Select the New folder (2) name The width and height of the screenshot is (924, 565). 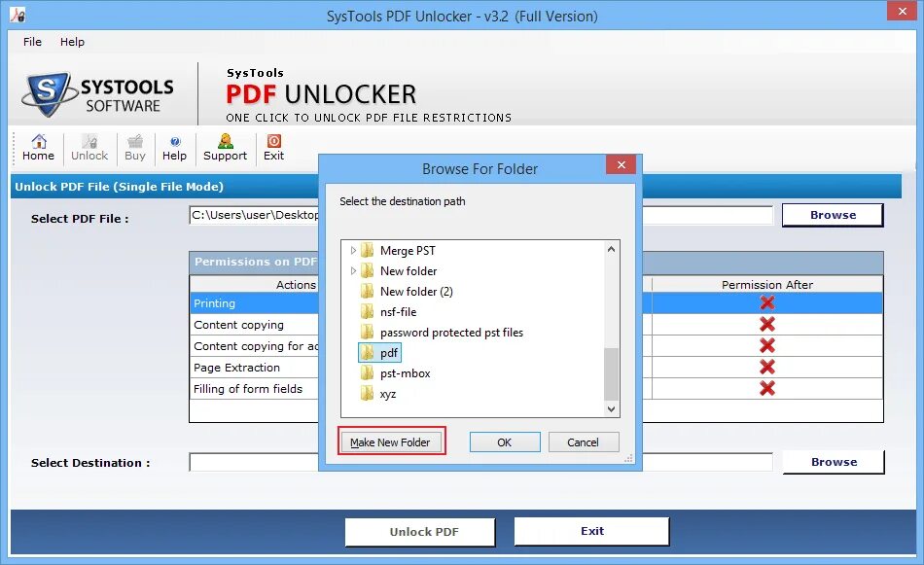click(x=416, y=291)
